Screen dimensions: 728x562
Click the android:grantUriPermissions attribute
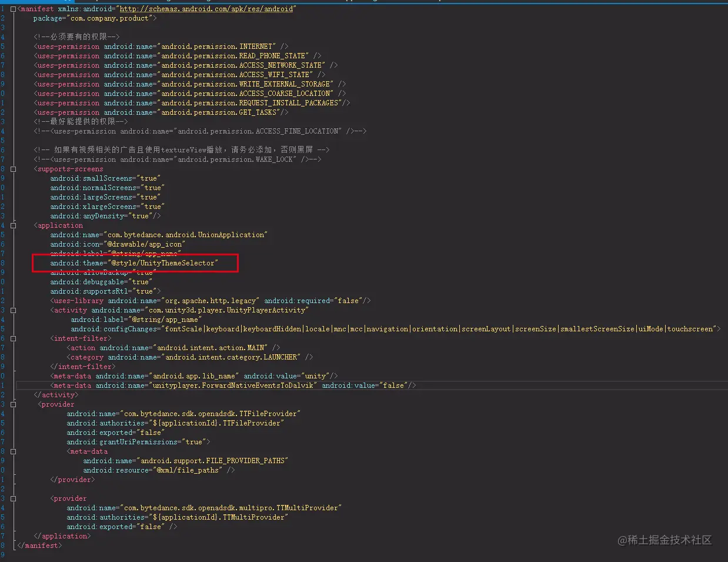(x=136, y=442)
